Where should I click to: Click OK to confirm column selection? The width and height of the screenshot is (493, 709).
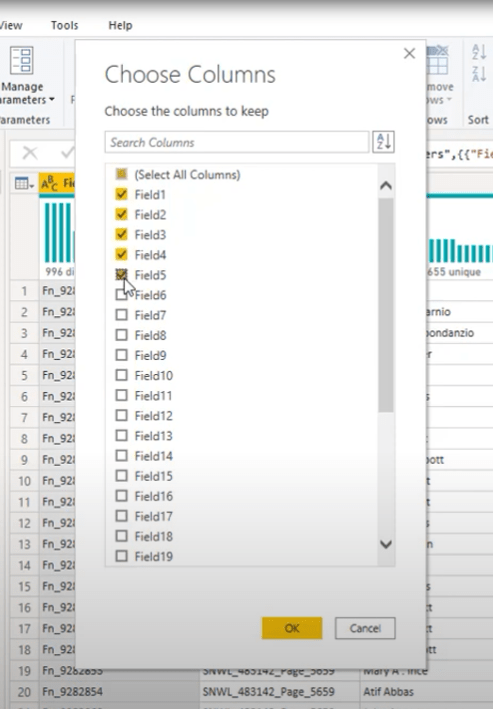pos(292,628)
